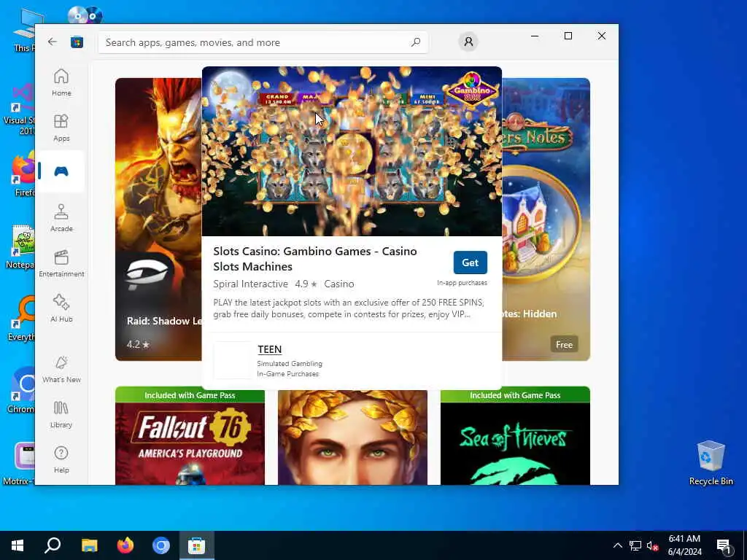Select the Chrome desktop shortcut
This screenshot has width=747, height=560.
point(21,391)
